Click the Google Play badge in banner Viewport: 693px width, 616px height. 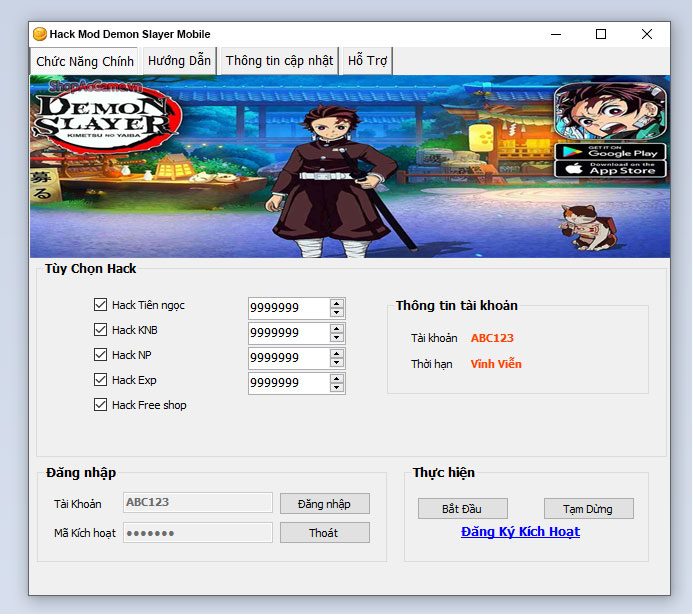[610, 152]
